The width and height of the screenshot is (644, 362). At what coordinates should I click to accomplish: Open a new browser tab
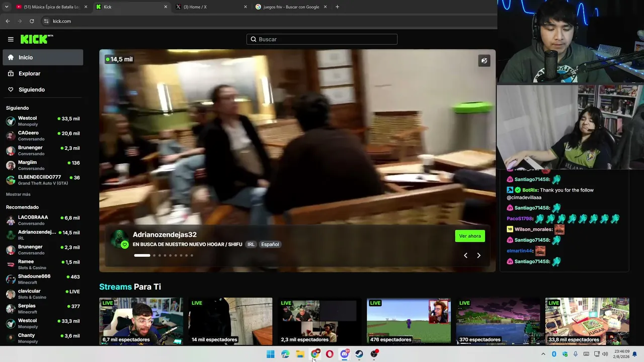click(337, 7)
